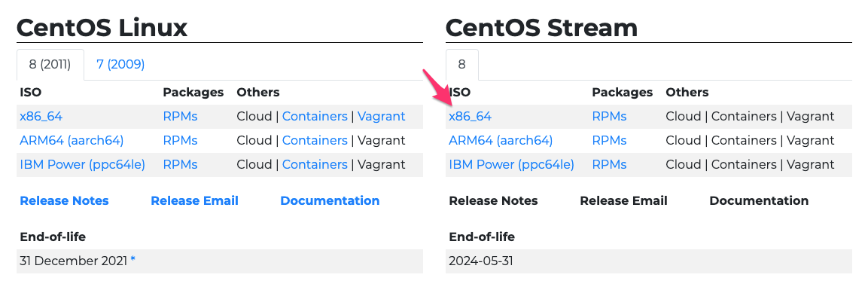Viewport: 868px width, 290px height.
Task: Download CentOS Linux x86_64 ISO
Action: pos(41,117)
